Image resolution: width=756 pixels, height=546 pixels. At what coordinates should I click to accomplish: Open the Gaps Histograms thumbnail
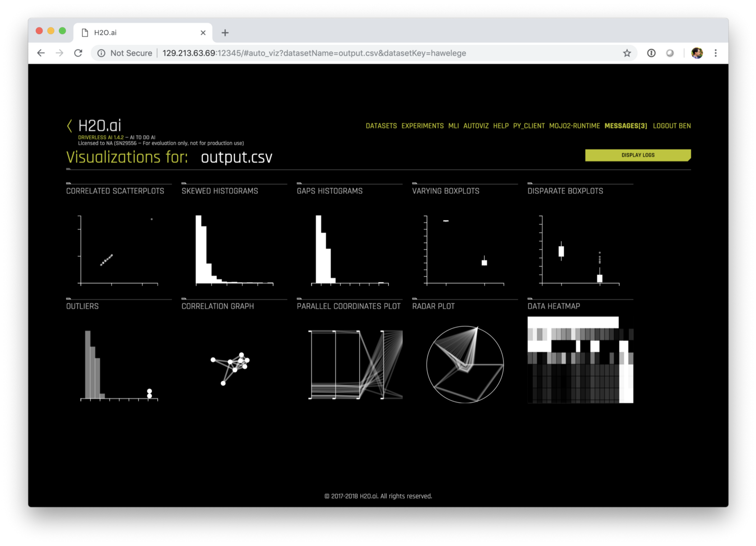350,250
